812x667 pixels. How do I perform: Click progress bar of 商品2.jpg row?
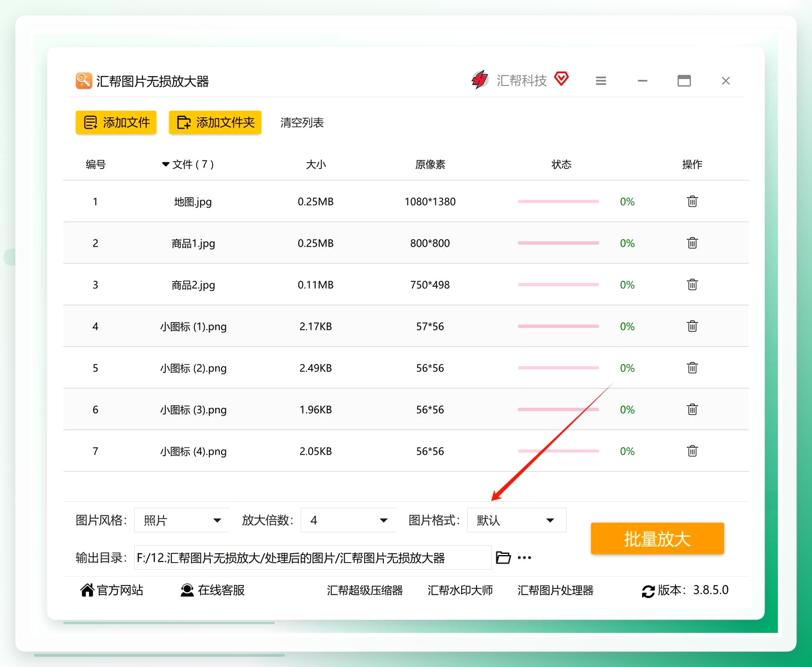(558, 284)
